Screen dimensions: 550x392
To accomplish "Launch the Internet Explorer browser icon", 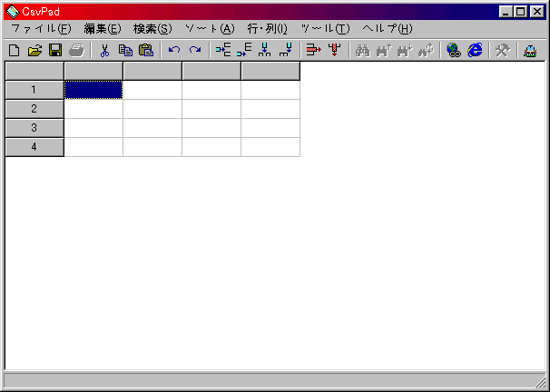I will [475, 50].
